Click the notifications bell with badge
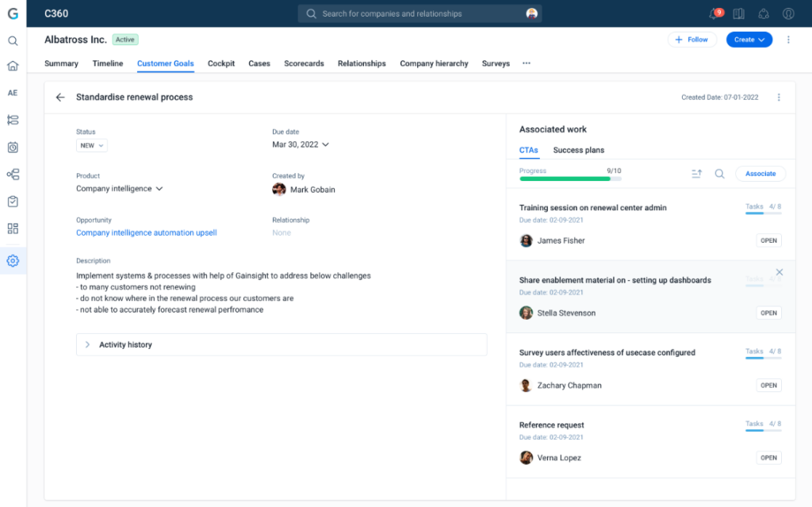Screen dimensions: 812x507 [x=714, y=13]
